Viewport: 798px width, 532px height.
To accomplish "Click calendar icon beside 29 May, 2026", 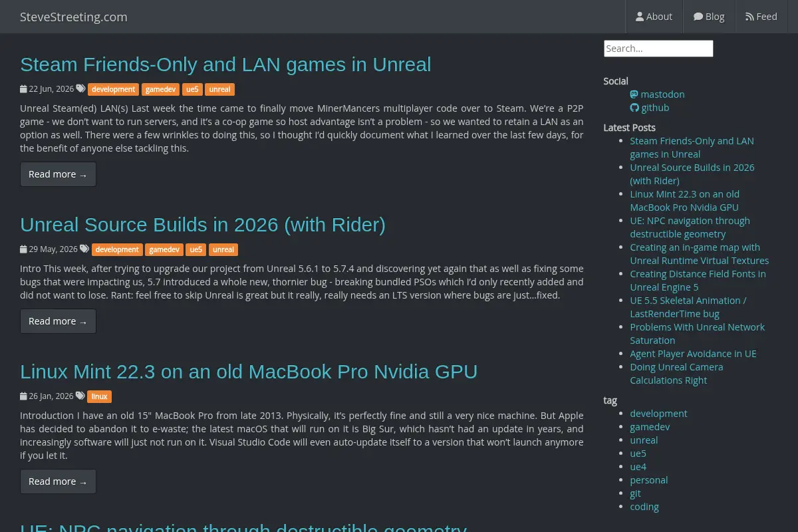I will tap(23, 249).
